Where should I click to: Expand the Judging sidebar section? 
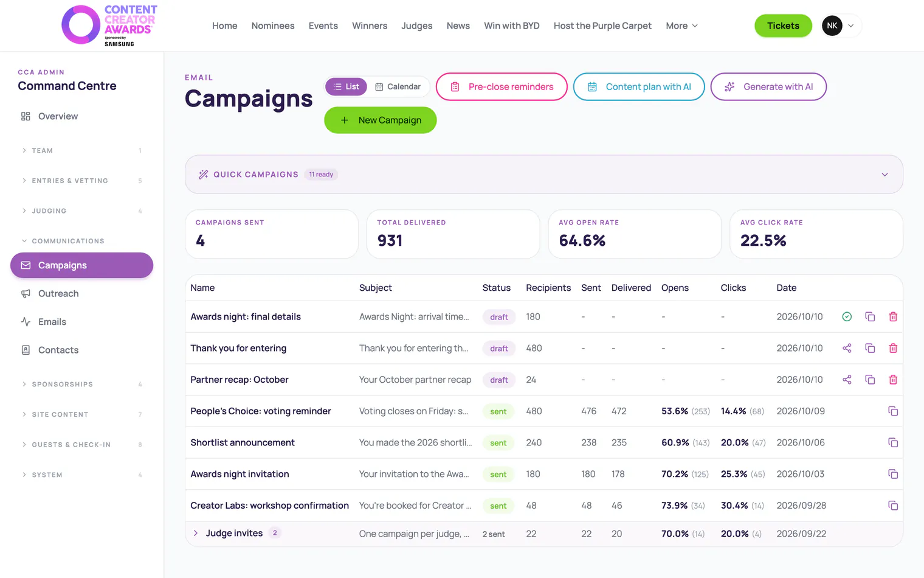(x=81, y=211)
